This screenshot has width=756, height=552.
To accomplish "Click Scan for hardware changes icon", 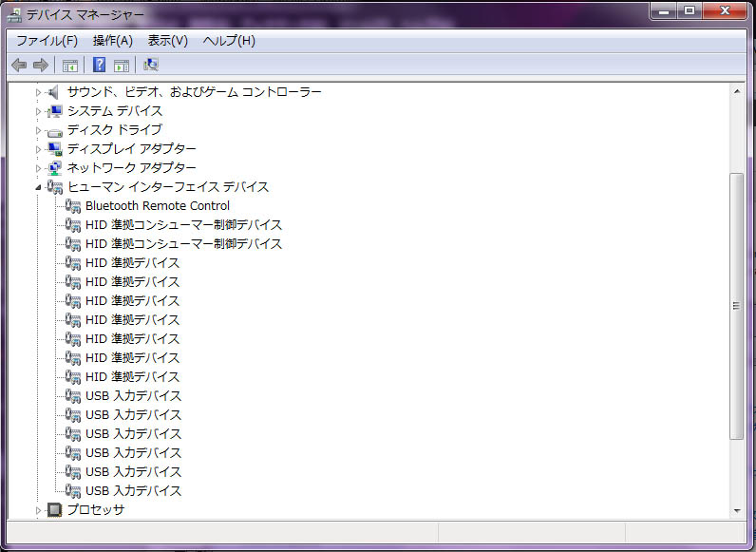I will coord(151,65).
